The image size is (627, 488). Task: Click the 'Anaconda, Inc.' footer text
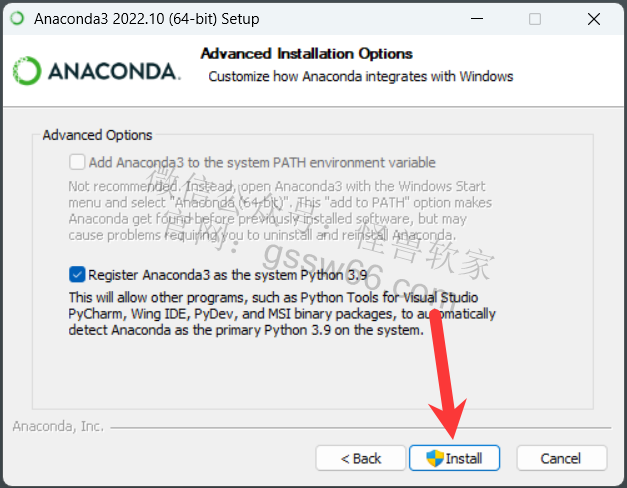58,426
